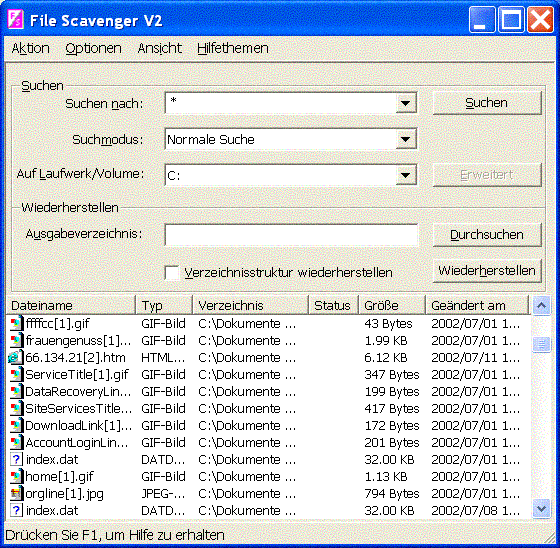The width and height of the screenshot is (560, 548).
Task: Click the 347 Bytes size value
Action: (x=392, y=375)
